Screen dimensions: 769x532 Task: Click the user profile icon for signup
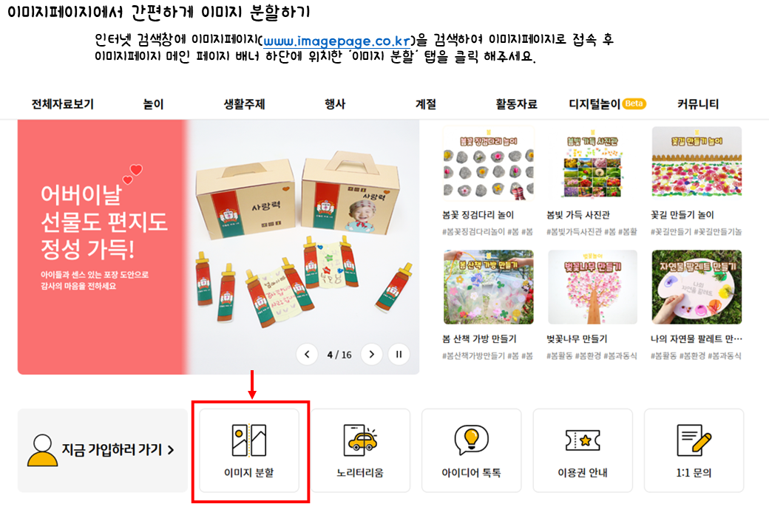[42, 450]
